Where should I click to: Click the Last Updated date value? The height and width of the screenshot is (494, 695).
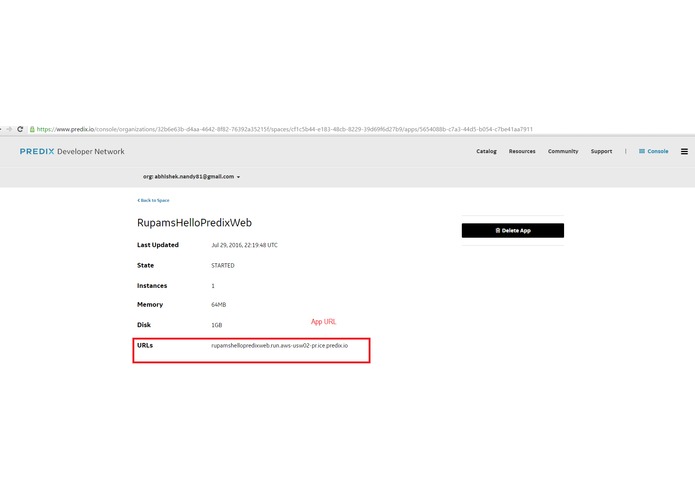[244, 245]
